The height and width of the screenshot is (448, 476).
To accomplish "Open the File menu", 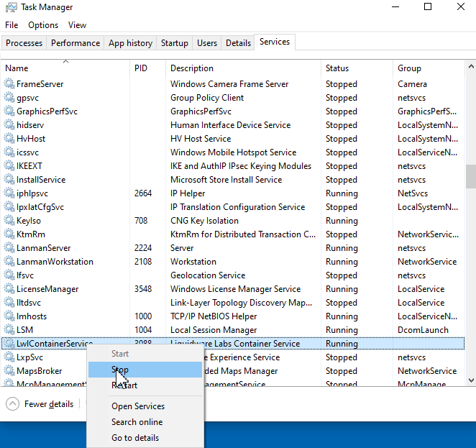I will 12,25.
